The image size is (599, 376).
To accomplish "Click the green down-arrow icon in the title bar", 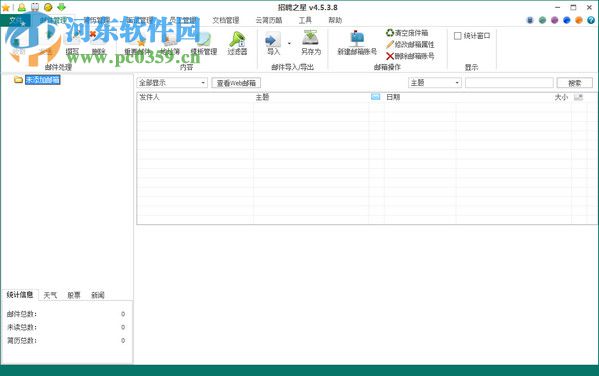I will point(61,7).
